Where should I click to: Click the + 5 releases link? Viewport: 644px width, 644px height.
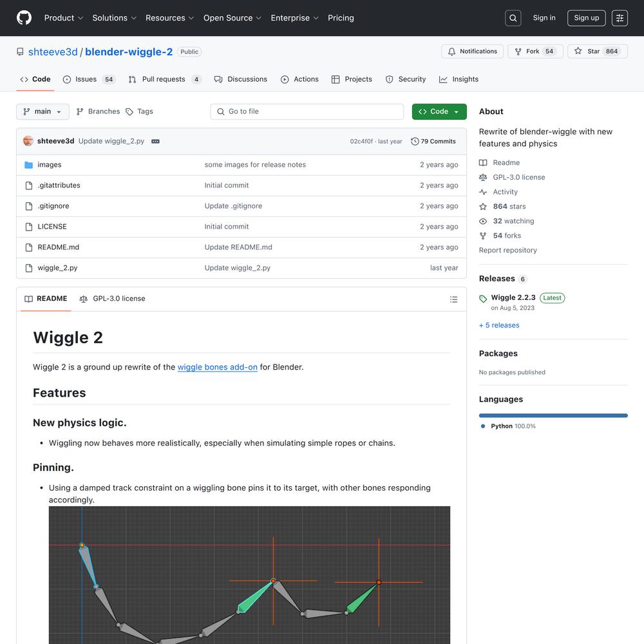point(499,325)
